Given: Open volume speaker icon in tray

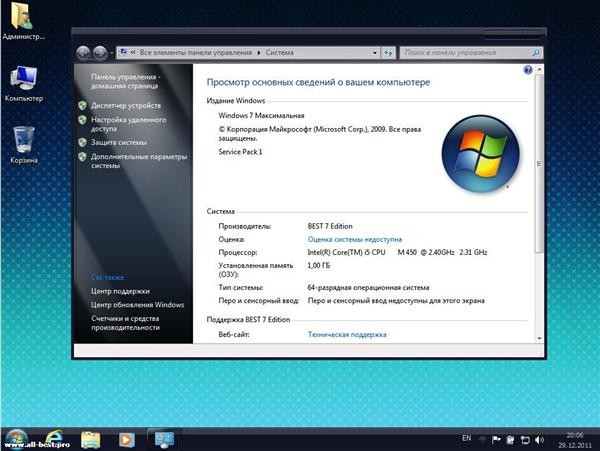Looking at the screenshot, I should [x=539, y=440].
